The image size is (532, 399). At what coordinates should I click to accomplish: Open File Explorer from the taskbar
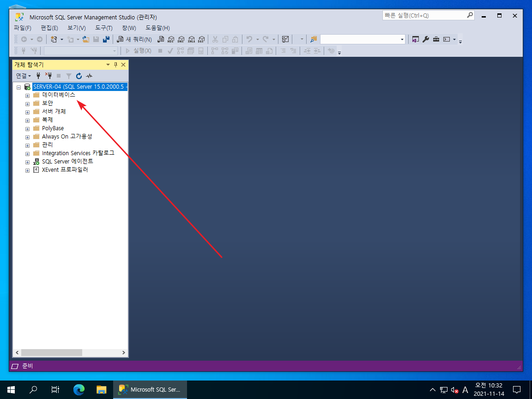101,389
